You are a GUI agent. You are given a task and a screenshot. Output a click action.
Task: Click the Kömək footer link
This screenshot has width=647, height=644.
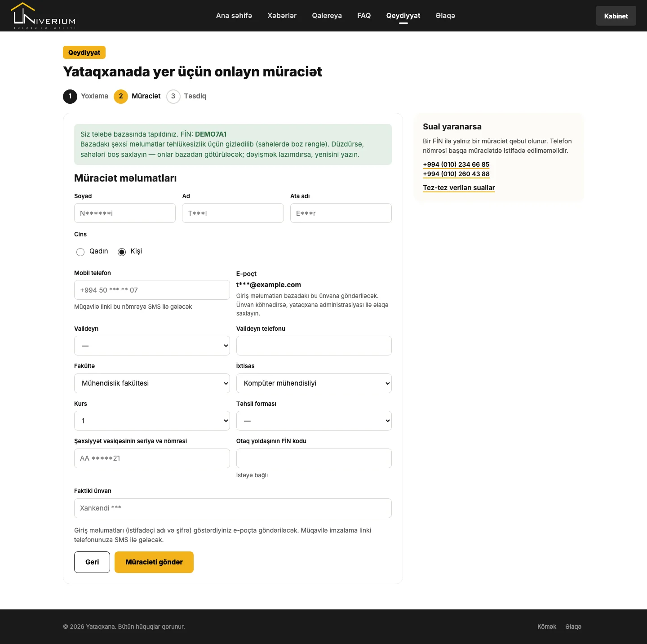click(547, 626)
